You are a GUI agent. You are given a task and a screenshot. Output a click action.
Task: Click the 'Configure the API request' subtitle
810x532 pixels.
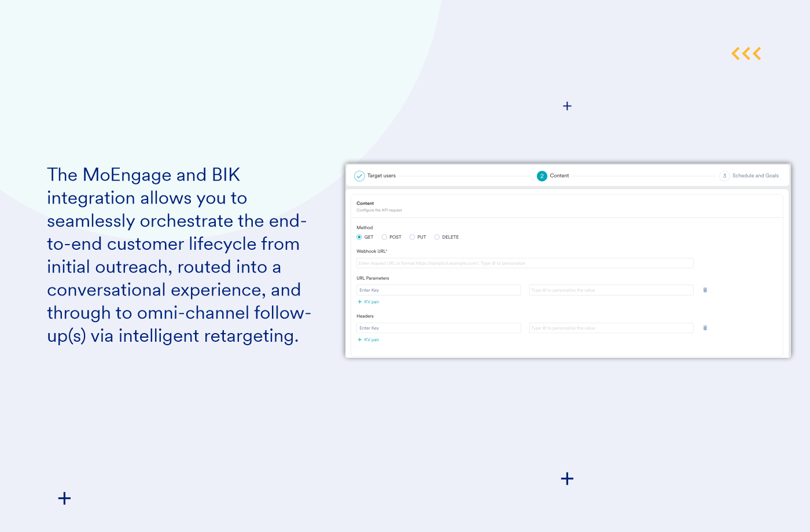[379, 210]
